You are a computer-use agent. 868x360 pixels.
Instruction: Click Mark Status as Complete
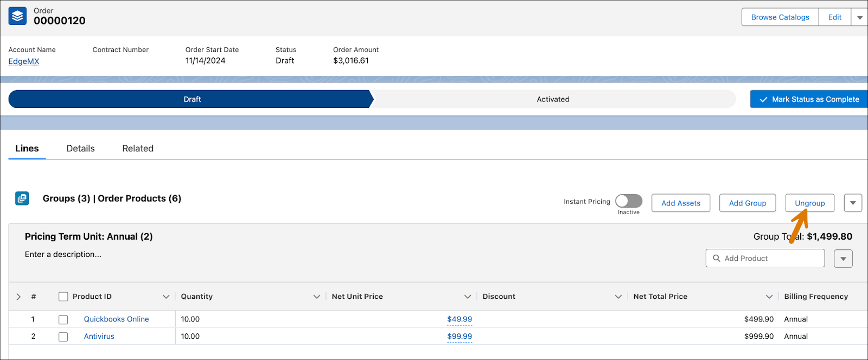[x=809, y=99]
